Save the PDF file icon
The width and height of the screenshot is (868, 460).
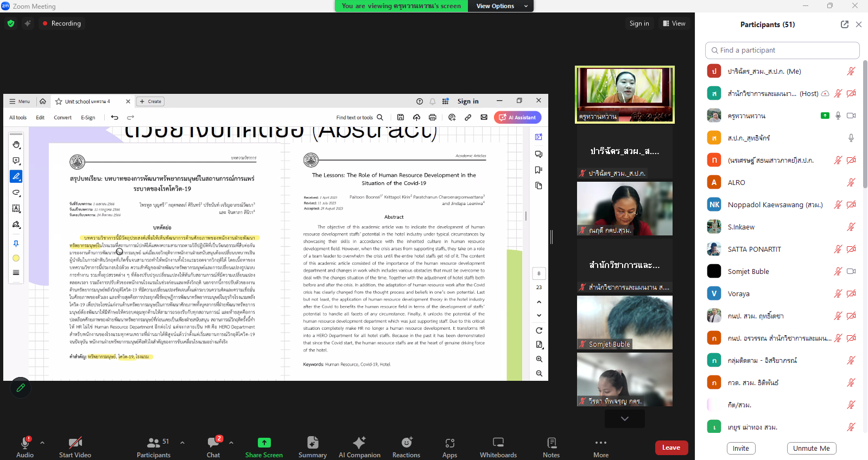coord(401,117)
